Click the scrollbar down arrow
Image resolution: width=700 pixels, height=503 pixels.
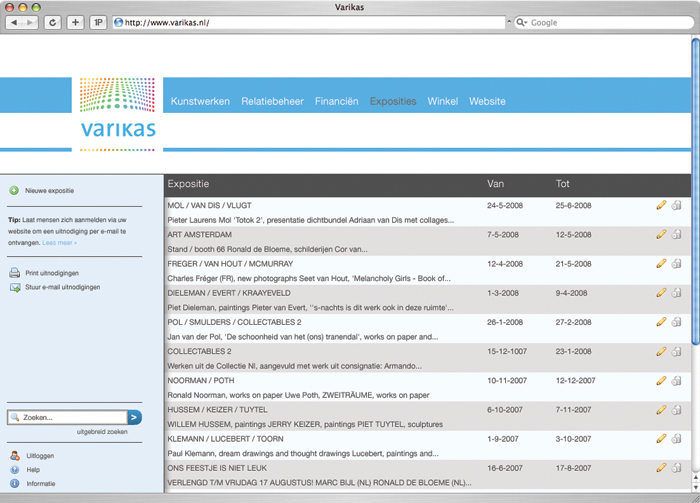pos(696,487)
